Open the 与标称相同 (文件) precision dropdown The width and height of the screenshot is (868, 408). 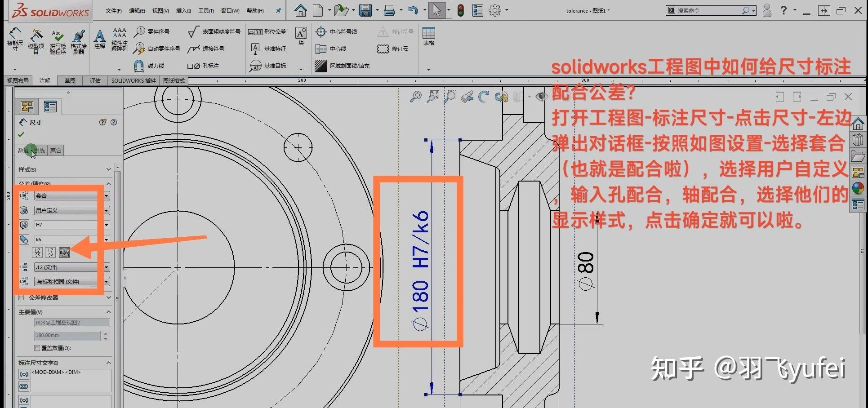pos(72,282)
